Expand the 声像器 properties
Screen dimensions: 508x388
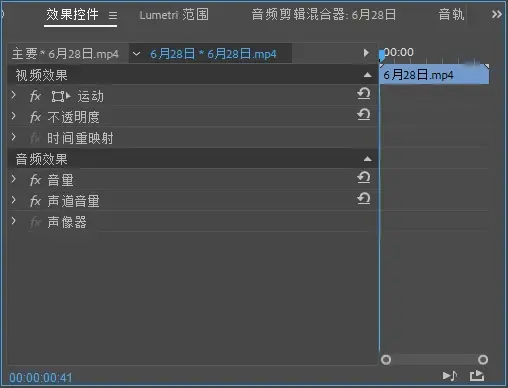14,221
